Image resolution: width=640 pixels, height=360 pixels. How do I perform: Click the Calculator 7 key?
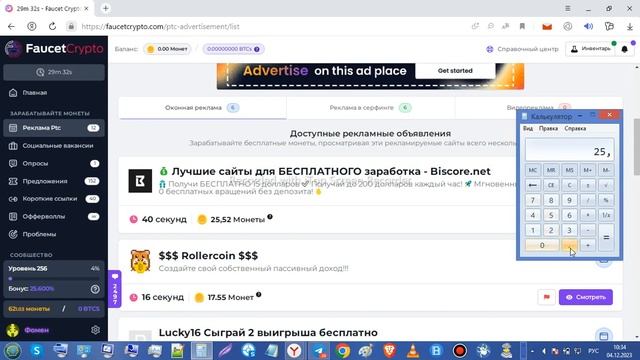coord(533,200)
